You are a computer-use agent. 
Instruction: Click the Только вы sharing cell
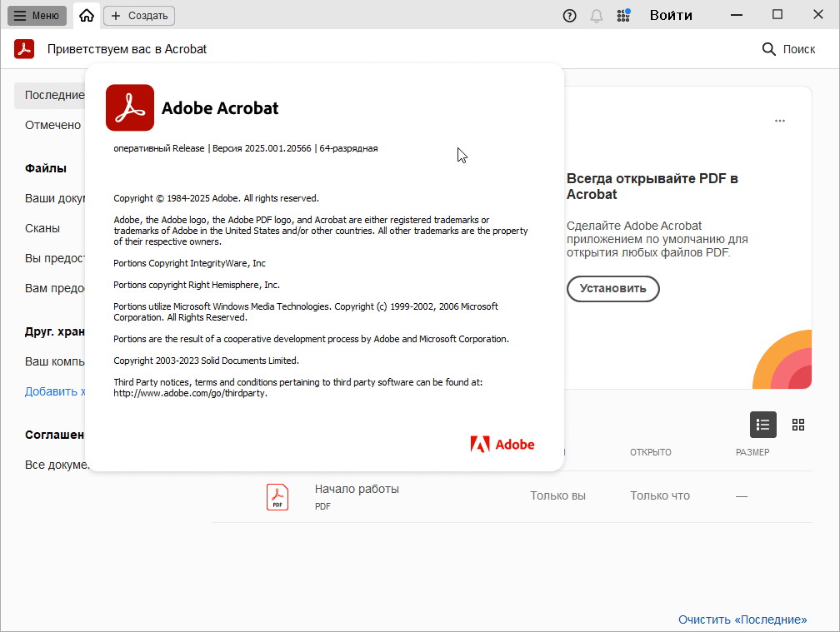click(x=557, y=496)
